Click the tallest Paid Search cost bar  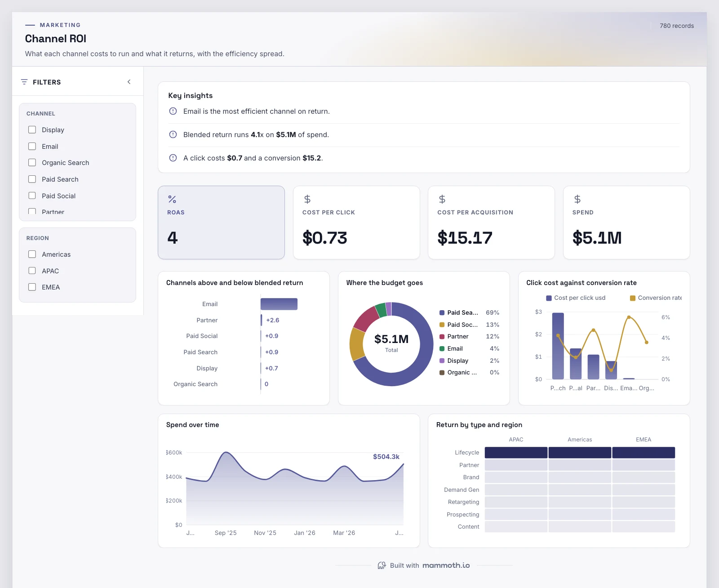pos(558,346)
